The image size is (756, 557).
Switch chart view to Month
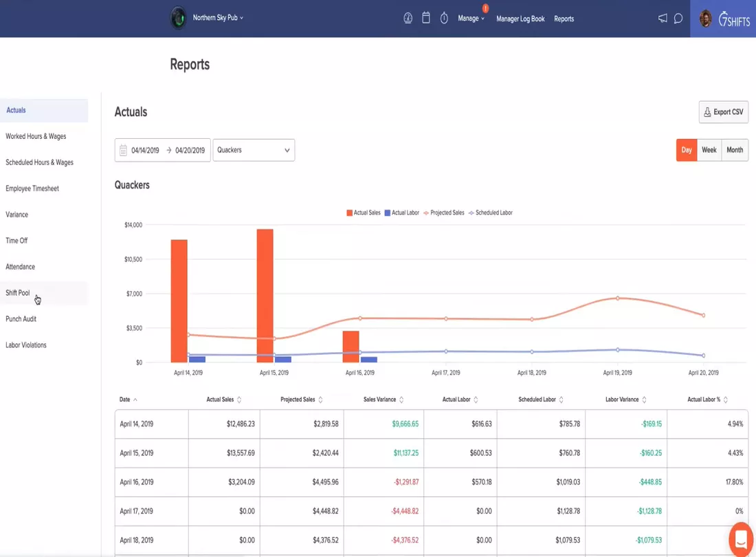pyautogui.click(x=735, y=150)
